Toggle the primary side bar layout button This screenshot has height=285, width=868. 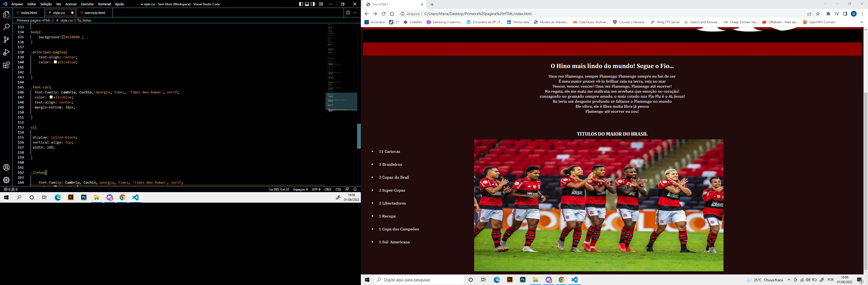pos(301,4)
